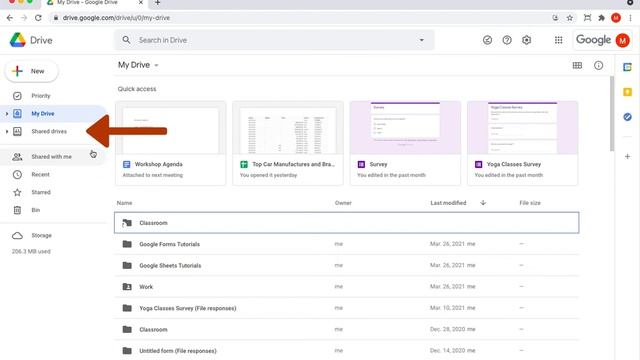Show the details info pane
640x360 pixels.
tap(598, 65)
